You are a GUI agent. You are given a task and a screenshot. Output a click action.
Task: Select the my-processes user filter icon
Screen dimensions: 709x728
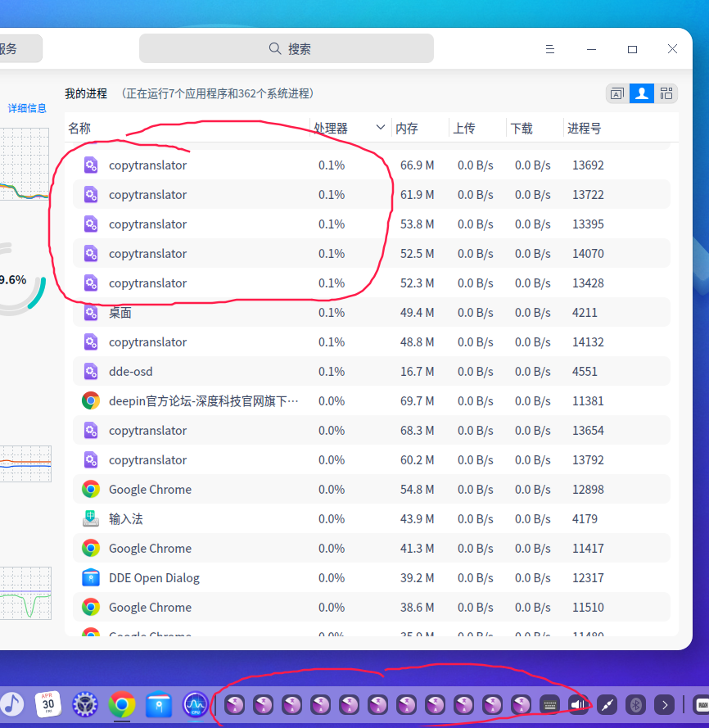pos(642,94)
